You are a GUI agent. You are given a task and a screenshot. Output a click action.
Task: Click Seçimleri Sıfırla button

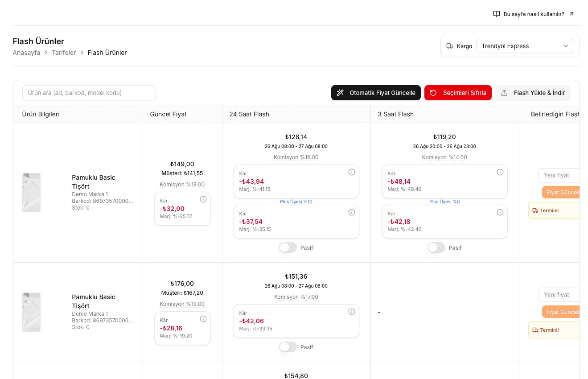coord(458,93)
